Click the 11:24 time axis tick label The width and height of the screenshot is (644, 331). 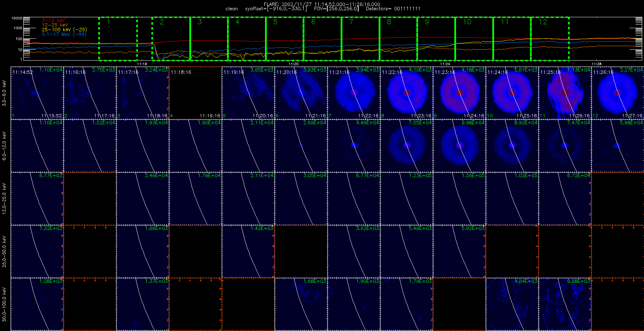coord(445,64)
